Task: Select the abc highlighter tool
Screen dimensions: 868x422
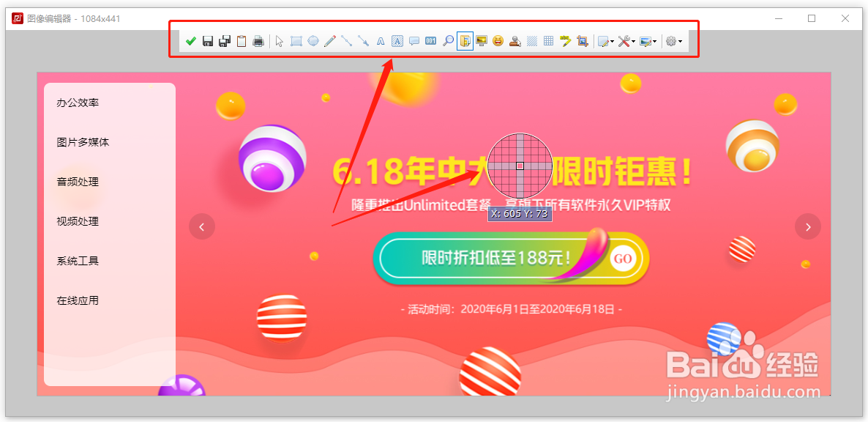Action: point(565,41)
